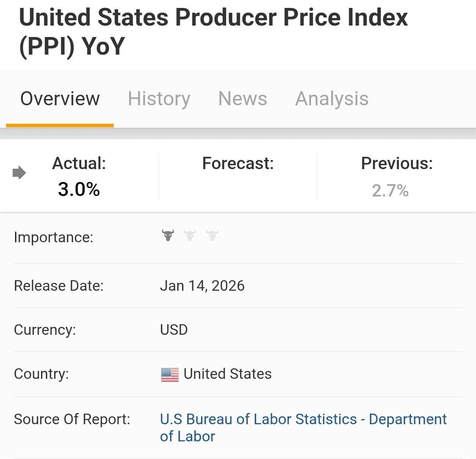This screenshot has width=476, height=459.
Task: Click the Release Date label
Action: 59,286
